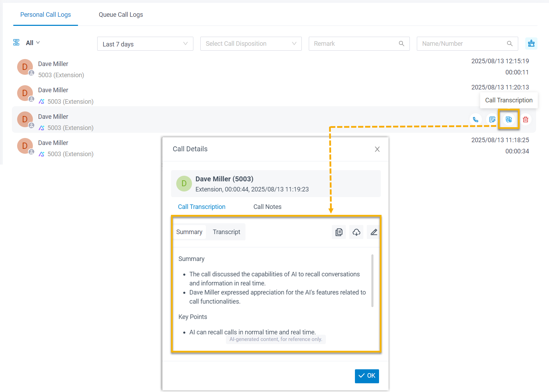The image size is (549, 392).
Task: Open Select Call Disposition dropdown
Action: (x=251, y=44)
